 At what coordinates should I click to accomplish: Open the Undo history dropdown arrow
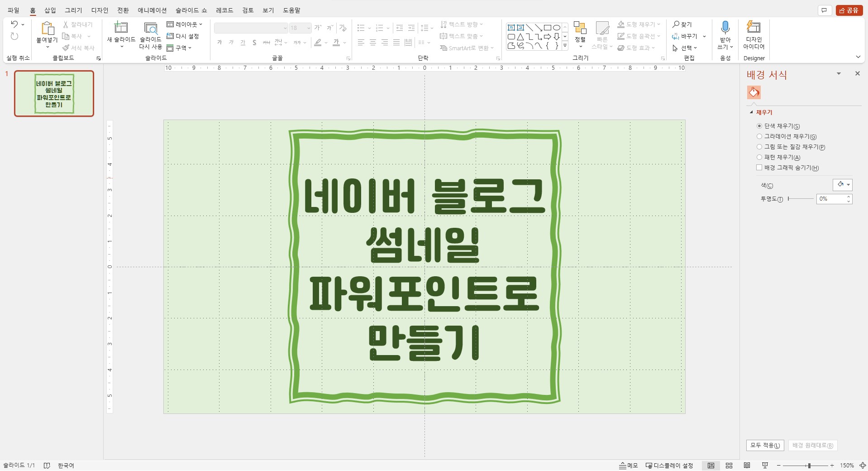[23, 24]
